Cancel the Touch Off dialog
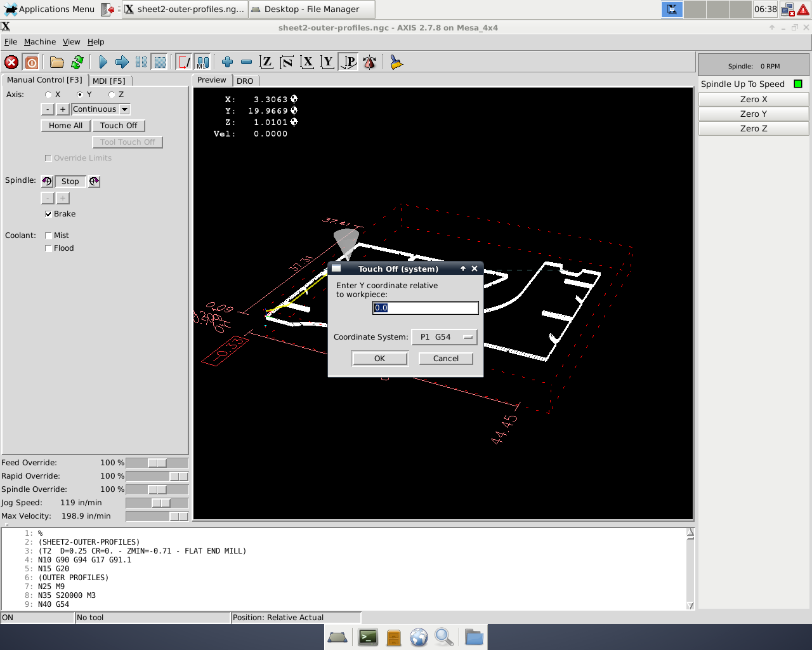Screen dimensions: 812x650 (x=446, y=359)
